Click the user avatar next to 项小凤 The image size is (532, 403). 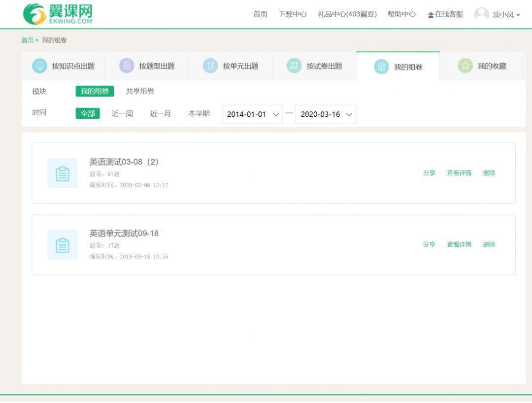pyautogui.click(x=481, y=14)
